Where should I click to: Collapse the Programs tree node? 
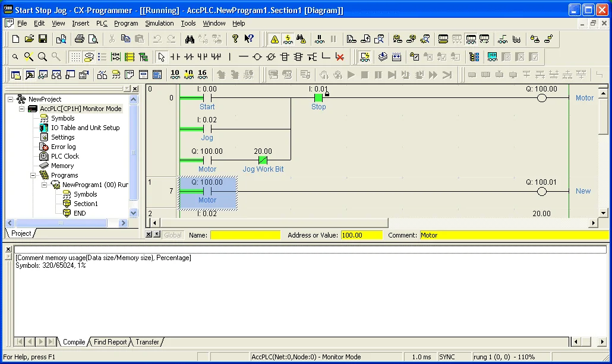pos(33,175)
